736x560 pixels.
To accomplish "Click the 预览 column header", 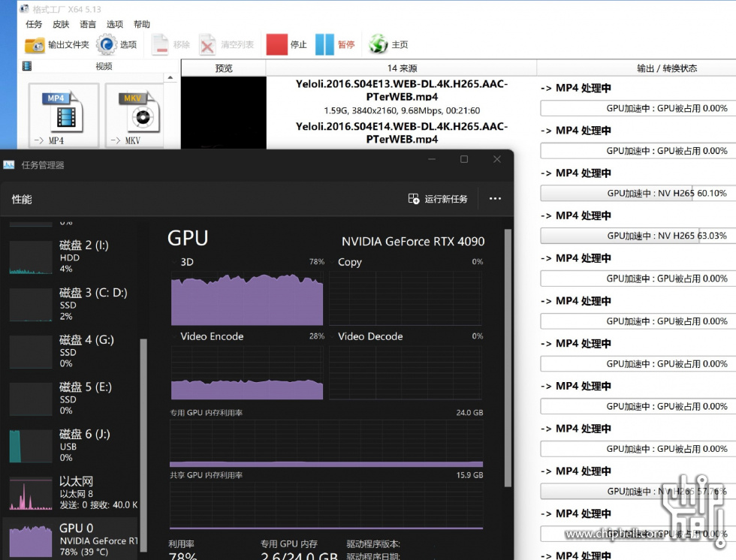I will point(224,68).
